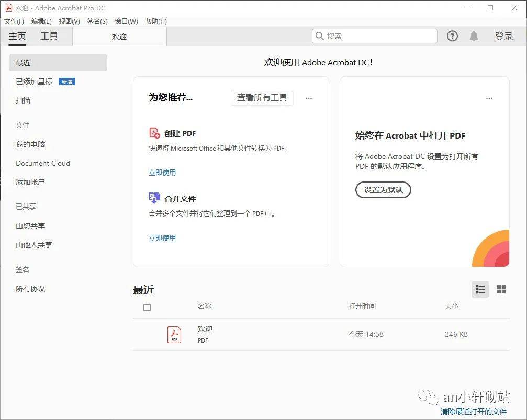Open the Help question mark icon
The height and width of the screenshot is (420, 527).
coord(452,36)
